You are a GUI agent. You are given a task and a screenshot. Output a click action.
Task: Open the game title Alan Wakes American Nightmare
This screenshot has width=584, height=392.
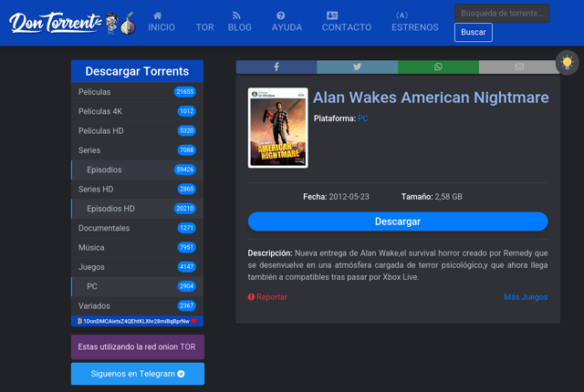click(x=431, y=98)
